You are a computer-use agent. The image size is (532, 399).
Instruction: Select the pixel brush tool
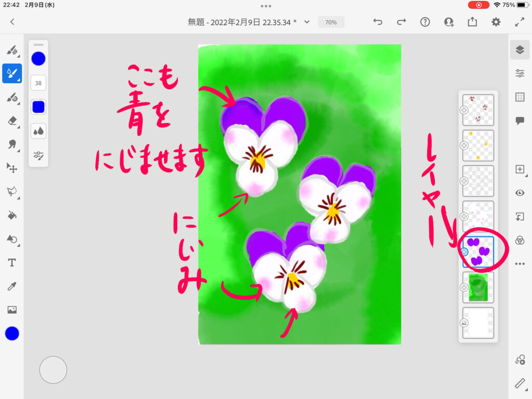[11, 50]
